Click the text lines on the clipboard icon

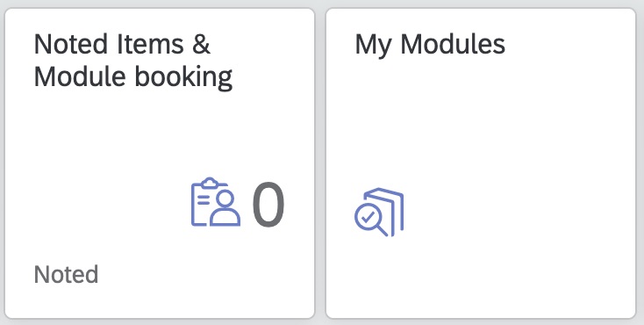pyautogui.click(x=204, y=200)
